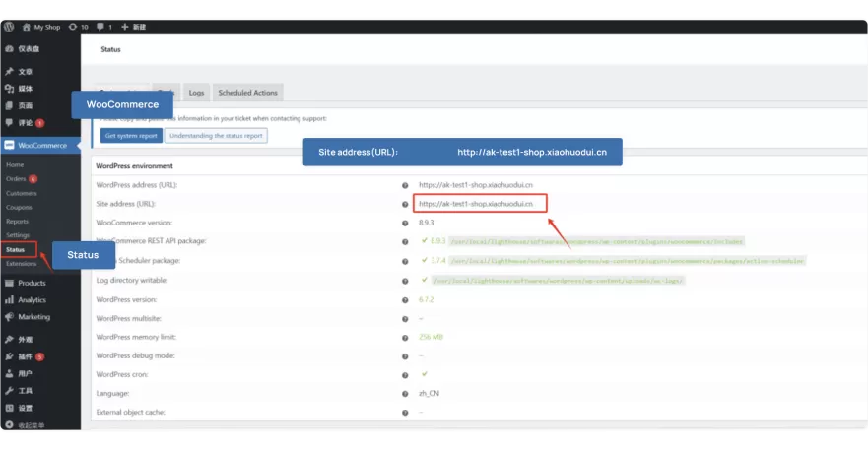The width and height of the screenshot is (868, 450).
Task: Click help icon for Scheduler package row
Action: (405, 261)
